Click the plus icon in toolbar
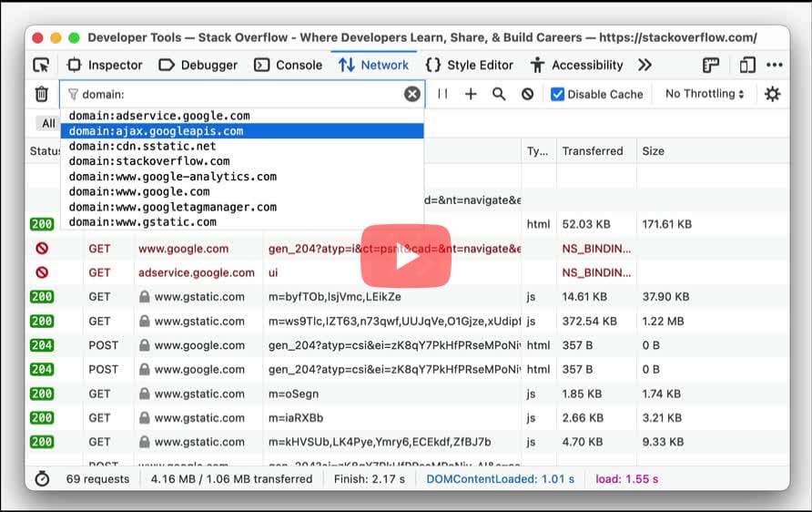The width and height of the screenshot is (812, 512). point(471,95)
